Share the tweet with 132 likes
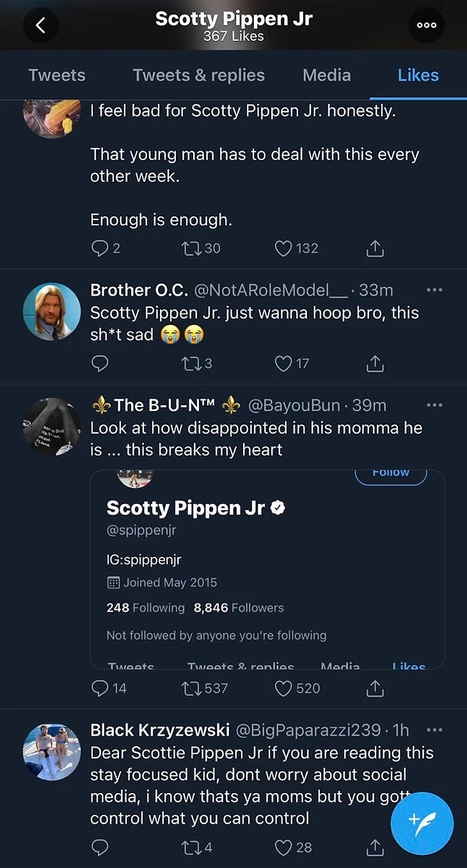467x868 pixels. pos(375,248)
